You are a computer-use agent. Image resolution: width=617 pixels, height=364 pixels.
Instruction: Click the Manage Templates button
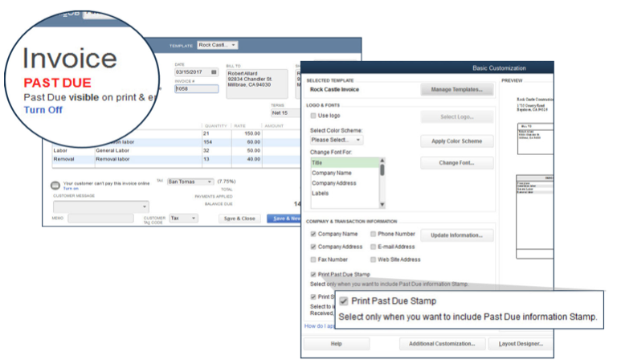[456, 90]
